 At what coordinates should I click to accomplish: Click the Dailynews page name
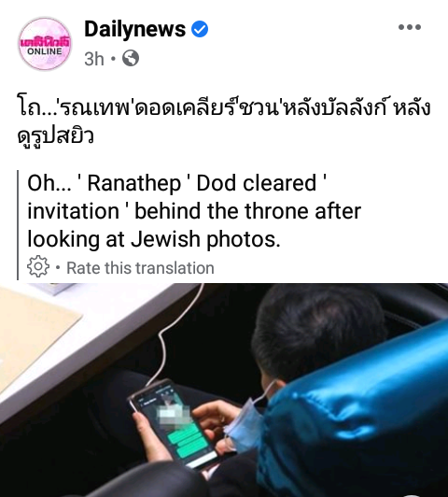click(135, 29)
